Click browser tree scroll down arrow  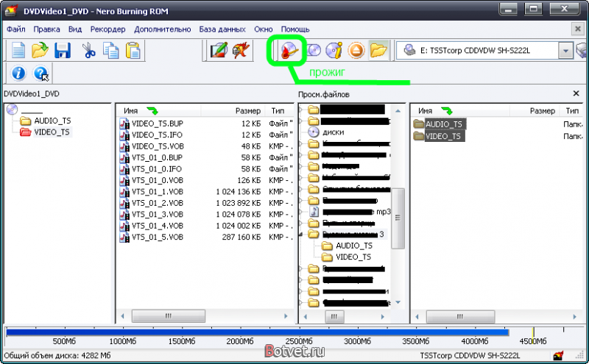click(398, 302)
